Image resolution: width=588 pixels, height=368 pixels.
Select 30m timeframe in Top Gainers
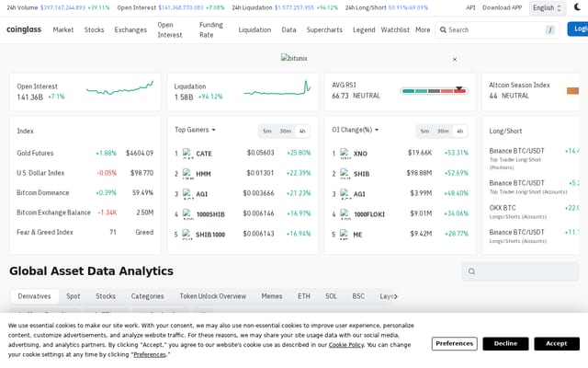click(x=286, y=131)
